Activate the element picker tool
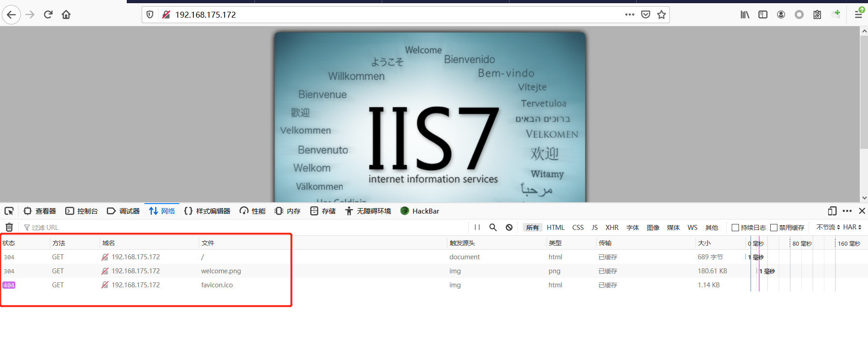Image resolution: width=868 pixels, height=338 pixels. (x=9, y=211)
